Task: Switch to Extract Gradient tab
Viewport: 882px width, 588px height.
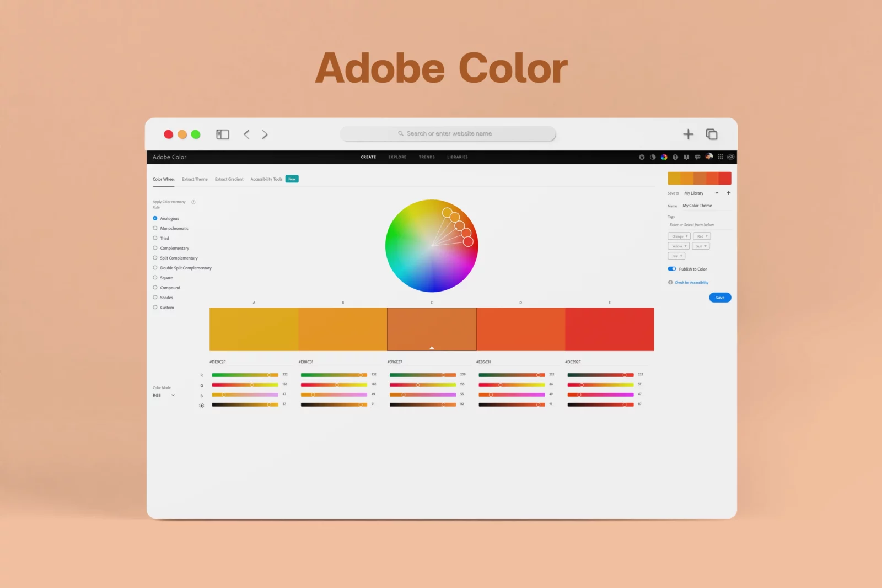Action: [x=229, y=179]
